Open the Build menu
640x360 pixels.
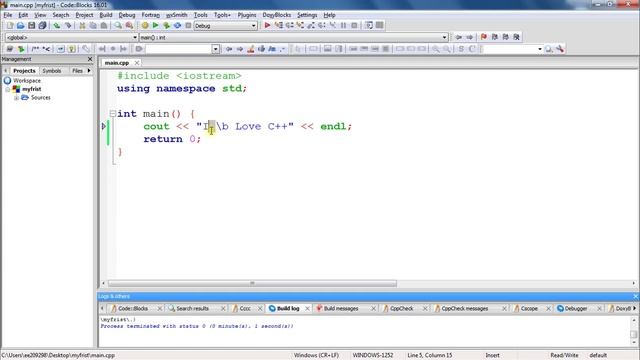tap(106, 15)
